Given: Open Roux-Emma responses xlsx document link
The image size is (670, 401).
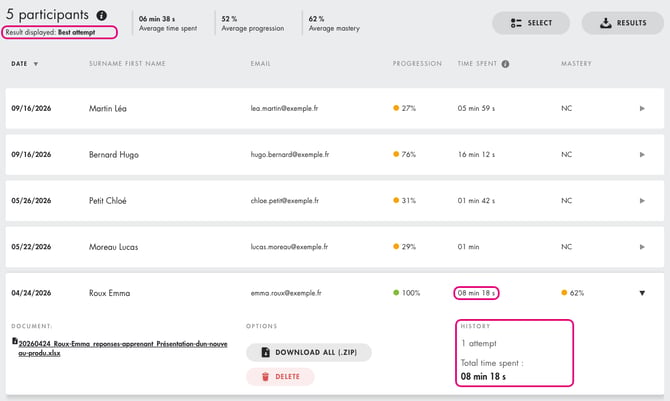Looking at the screenshot, I should (x=123, y=348).
